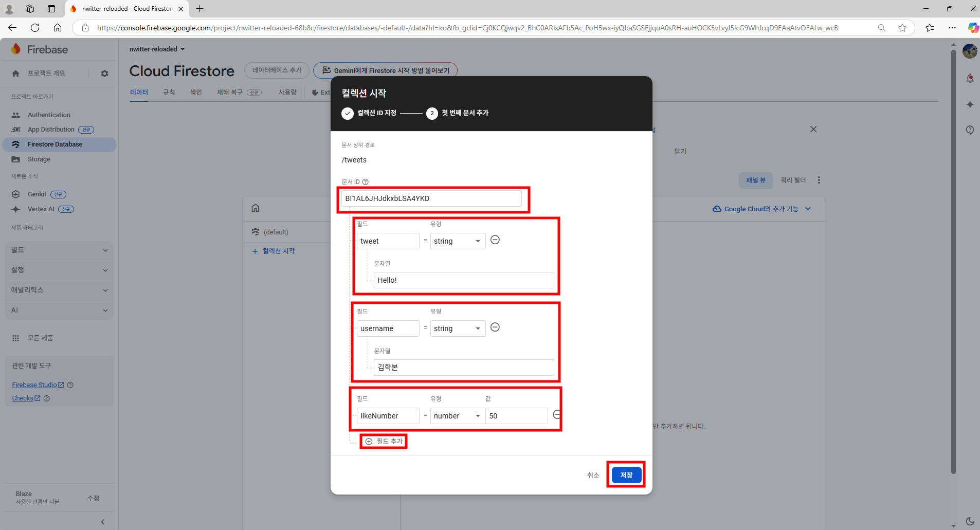Click Gemini에게 Firestore 시작 방법 물어보기
This screenshot has height=530, width=980.
(385, 70)
